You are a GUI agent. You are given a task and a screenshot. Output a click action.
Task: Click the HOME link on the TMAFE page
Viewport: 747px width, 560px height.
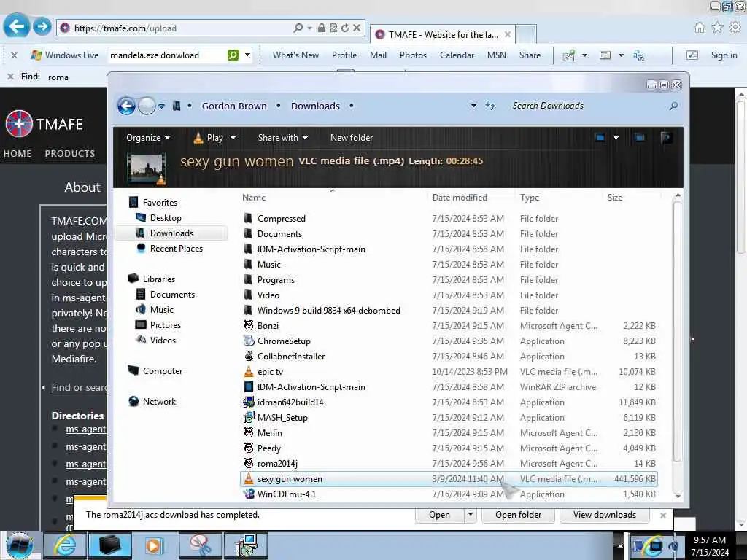[x=18, y=153]
